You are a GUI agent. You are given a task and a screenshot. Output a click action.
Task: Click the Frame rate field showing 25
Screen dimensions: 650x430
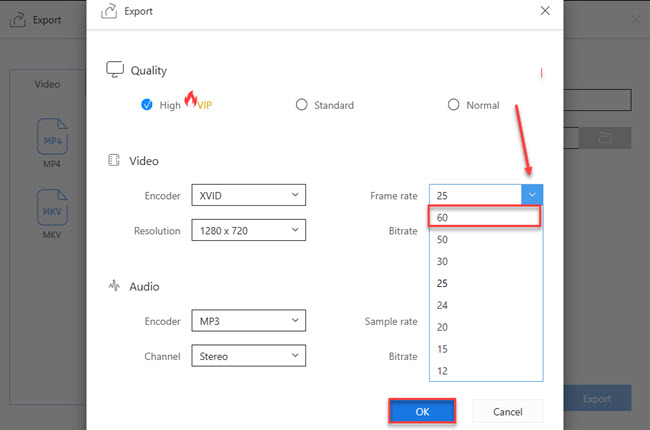pos(475,195)
